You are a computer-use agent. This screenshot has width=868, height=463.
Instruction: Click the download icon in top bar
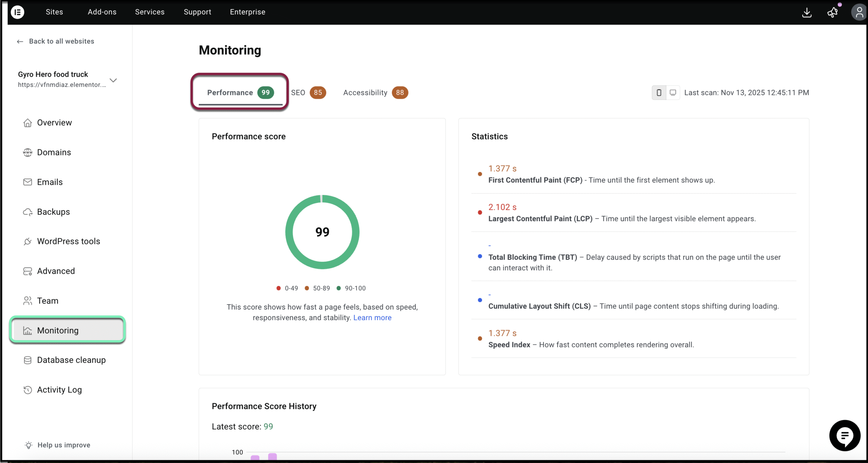[807, 13]
